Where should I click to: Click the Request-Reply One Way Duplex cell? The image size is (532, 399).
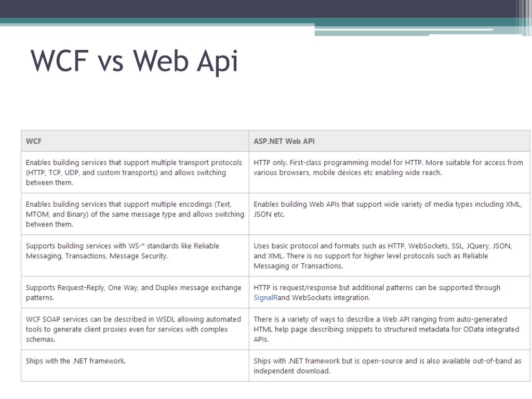(x=135, y=292)
